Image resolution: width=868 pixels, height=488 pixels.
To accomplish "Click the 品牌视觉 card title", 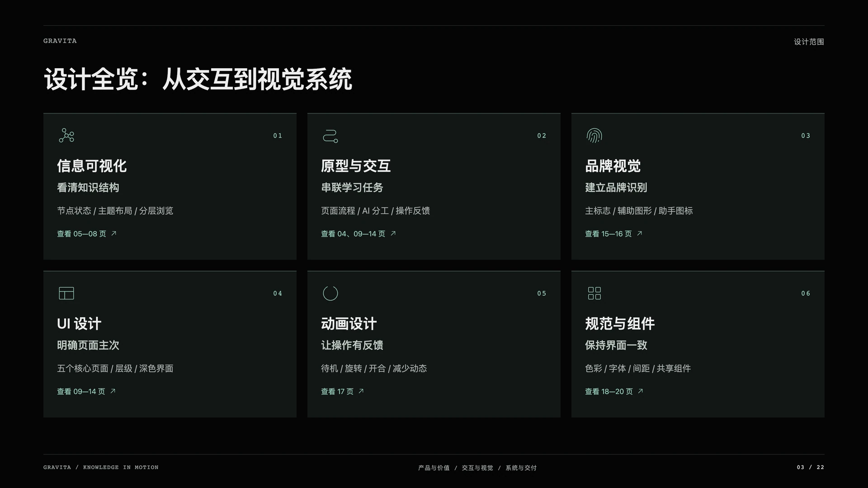I will click(x=613, y=166).
